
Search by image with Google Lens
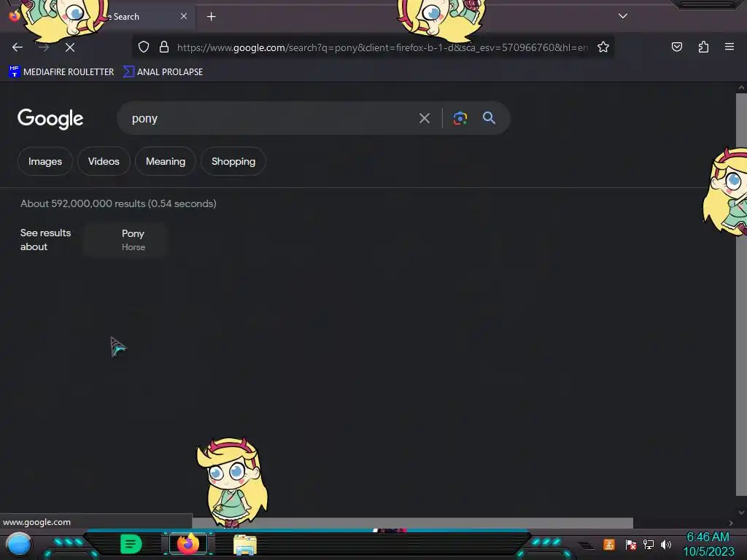460,118
